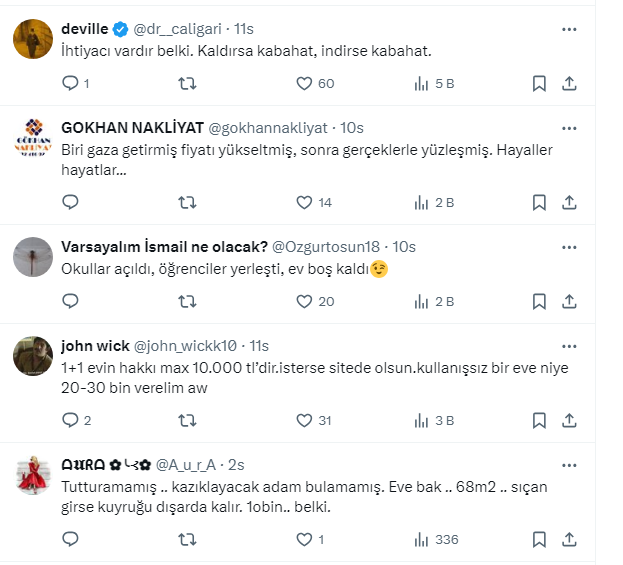
Task: Click GOKHAN NAKLİYAT's profile picture
Action: coord(35,139)
